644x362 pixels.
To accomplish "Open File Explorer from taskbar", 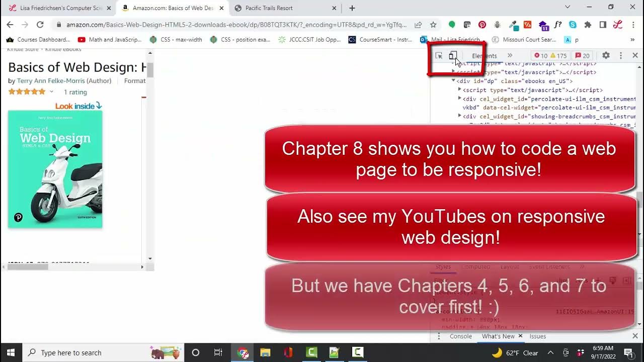I will 265,352.
